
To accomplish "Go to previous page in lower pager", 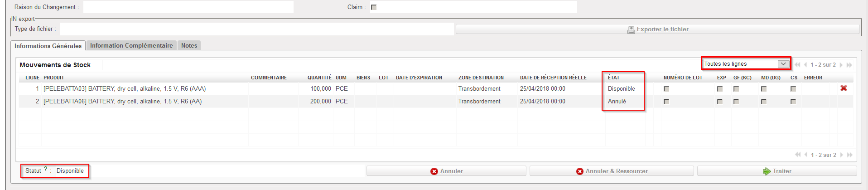I will 805,155.
